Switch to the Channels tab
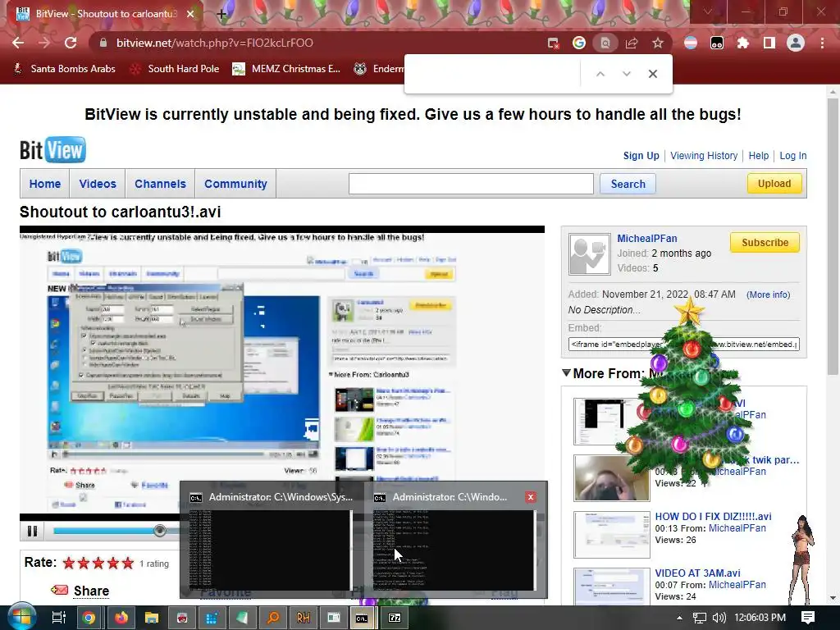Image resolution: width=840 pixels, height=630 pixels. (x=160, y=184)
